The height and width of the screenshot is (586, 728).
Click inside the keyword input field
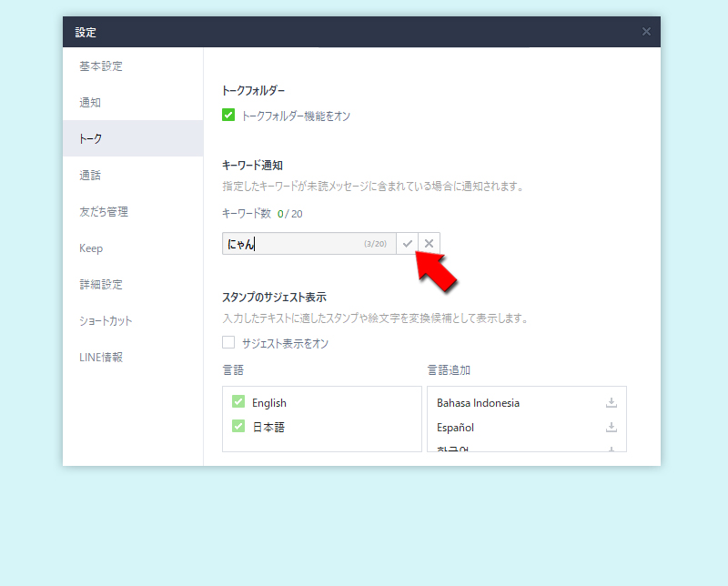click(x=300, y=243)
